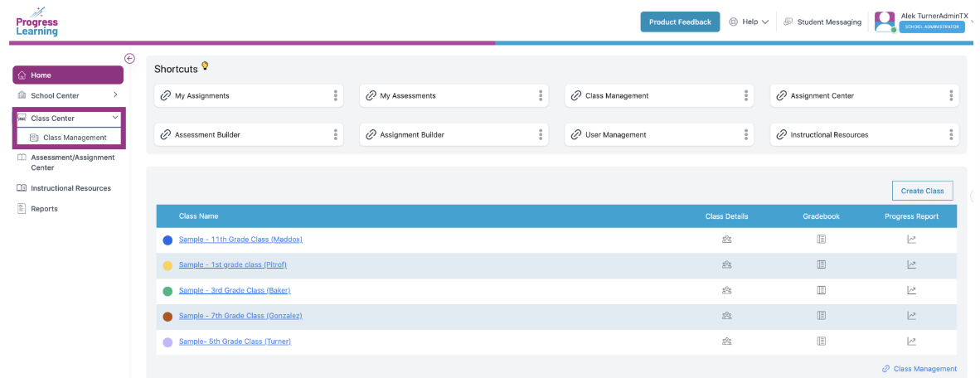Open the Assessment Builder shortcut
This screenshot has width=980, height=378.
pos(249,134)
